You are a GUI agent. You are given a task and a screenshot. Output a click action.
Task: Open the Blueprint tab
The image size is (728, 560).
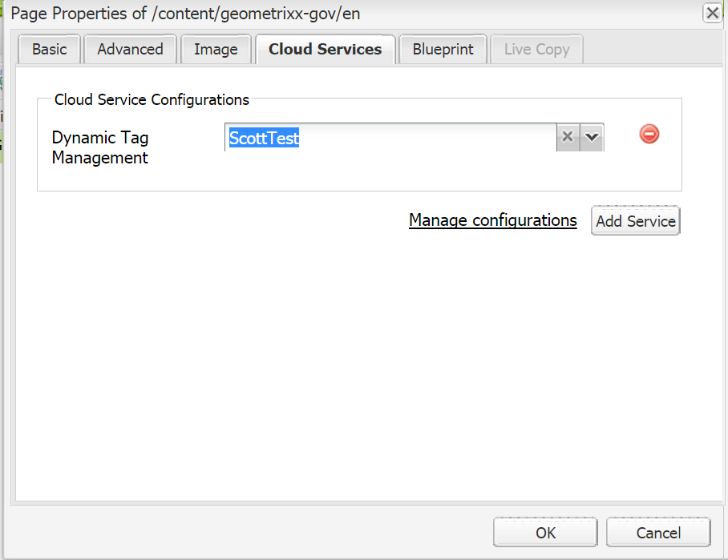click(443, 50)
